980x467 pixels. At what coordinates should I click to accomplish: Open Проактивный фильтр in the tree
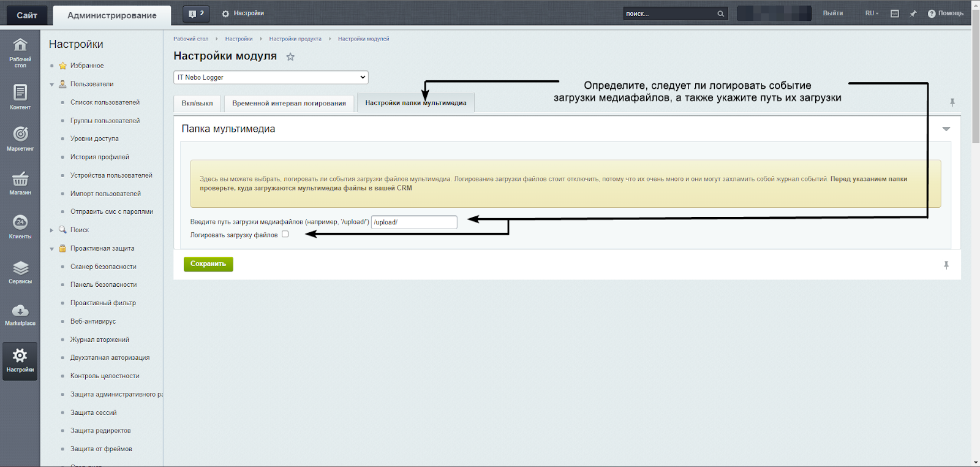(103, 303)
